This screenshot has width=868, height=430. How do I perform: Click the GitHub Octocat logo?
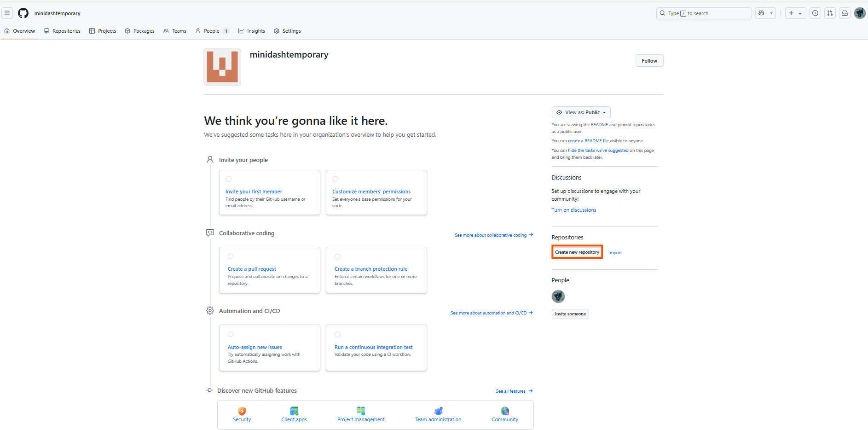tap(23, 13)
